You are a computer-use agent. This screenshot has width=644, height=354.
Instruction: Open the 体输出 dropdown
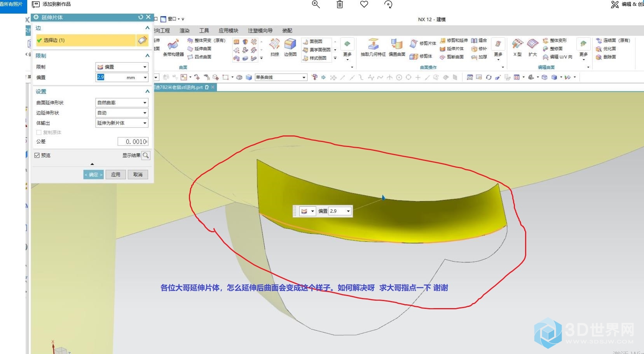click(x=122, y=123)
